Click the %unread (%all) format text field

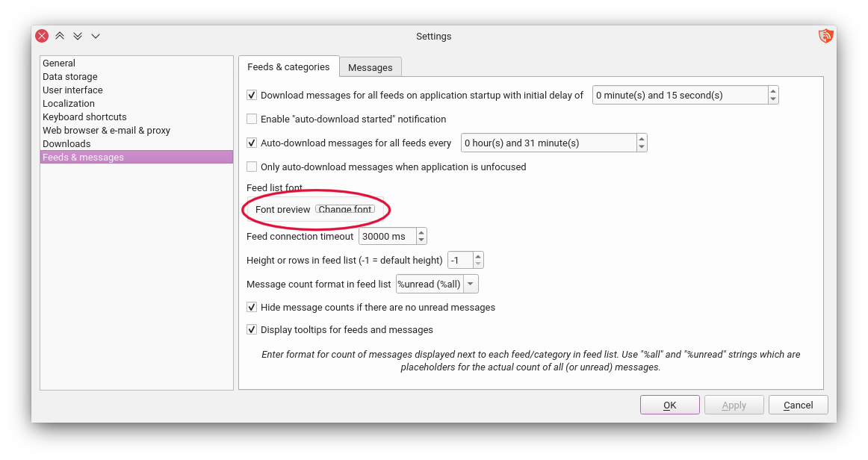[x=430, y=284]
